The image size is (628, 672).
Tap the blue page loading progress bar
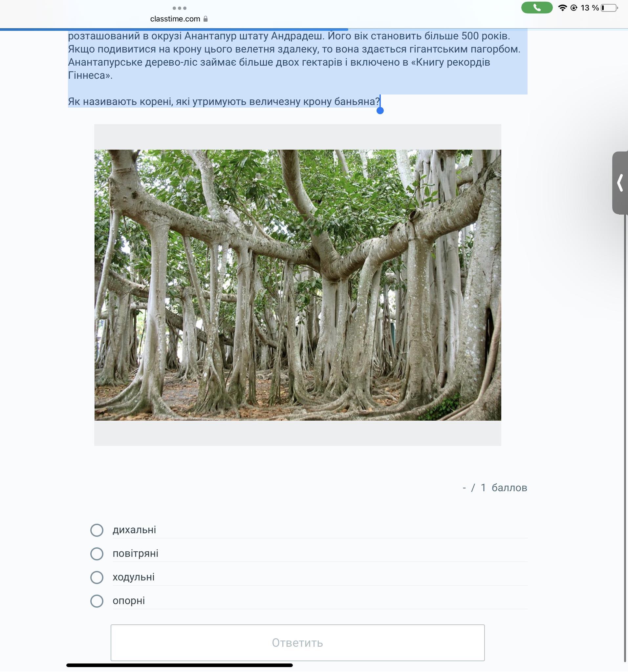174,30
